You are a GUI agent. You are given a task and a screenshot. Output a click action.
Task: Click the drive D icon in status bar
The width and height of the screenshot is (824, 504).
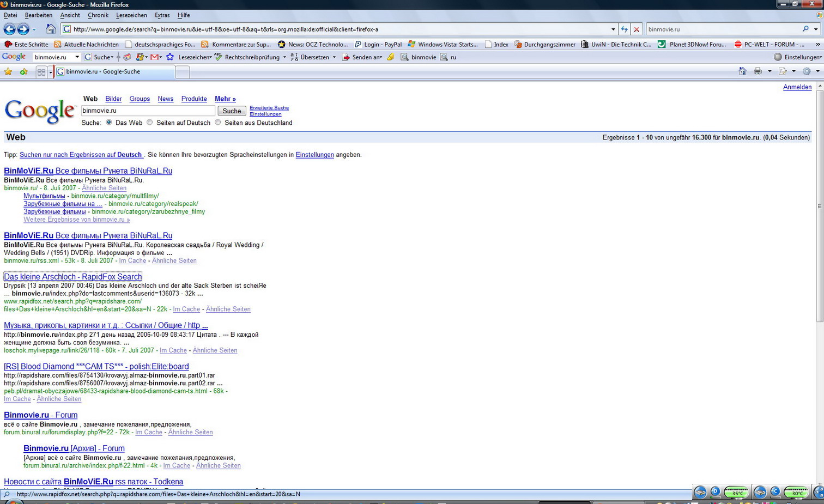(715, 492)
